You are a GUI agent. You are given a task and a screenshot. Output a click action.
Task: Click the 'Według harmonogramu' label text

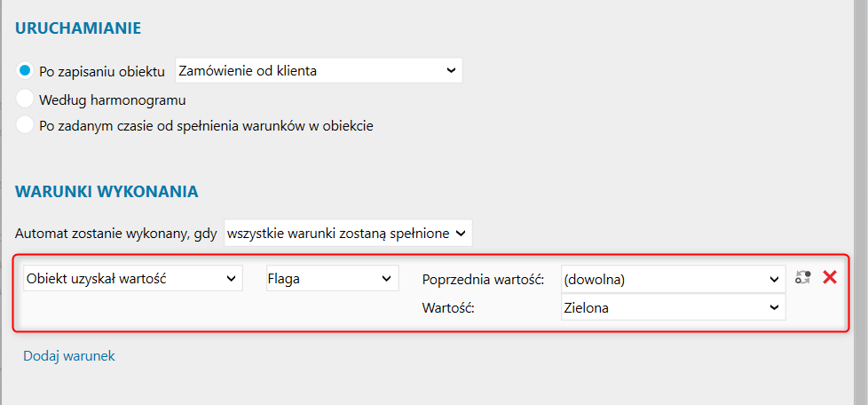tap(112, 99)
